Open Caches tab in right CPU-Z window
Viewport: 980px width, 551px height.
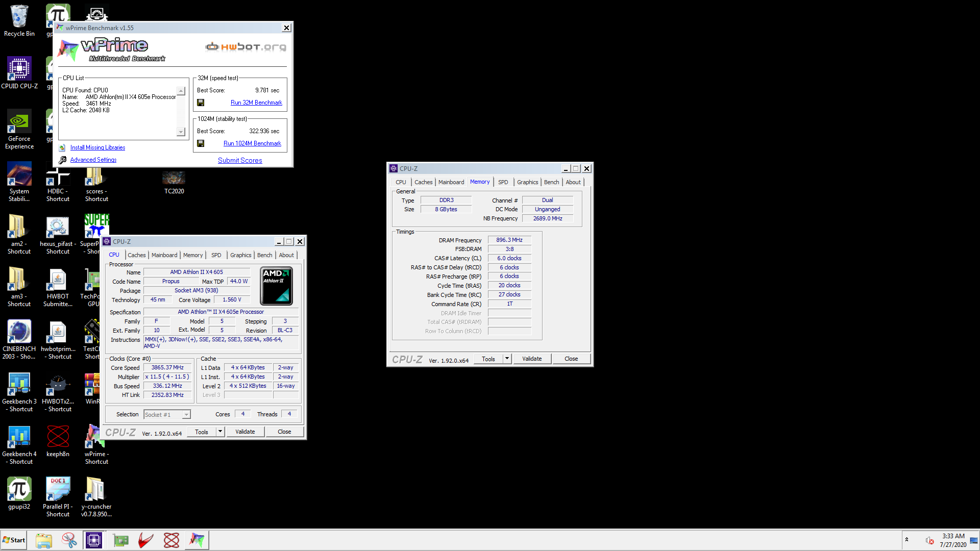pyautogui.click(x=423, y=182)
